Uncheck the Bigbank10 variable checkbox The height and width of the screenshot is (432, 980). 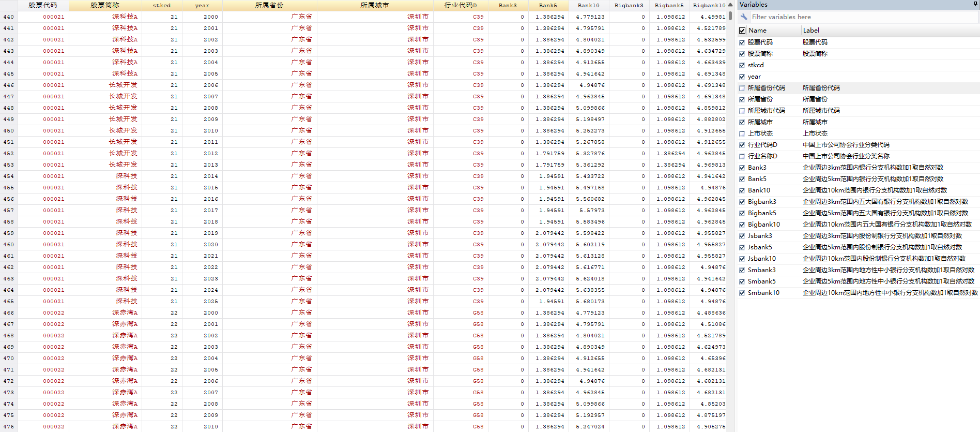click(x=742, y=225)
